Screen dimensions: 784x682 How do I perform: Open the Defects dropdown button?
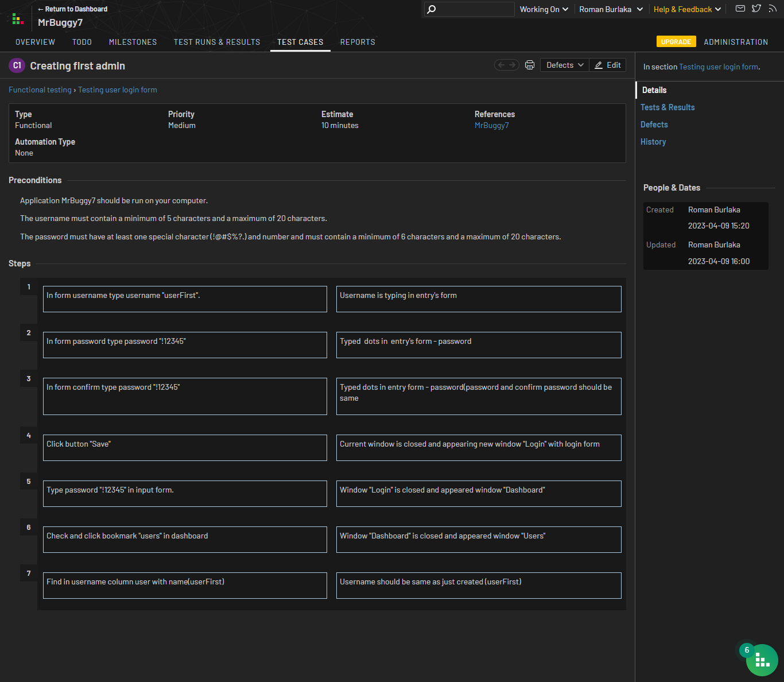point(564,65)
